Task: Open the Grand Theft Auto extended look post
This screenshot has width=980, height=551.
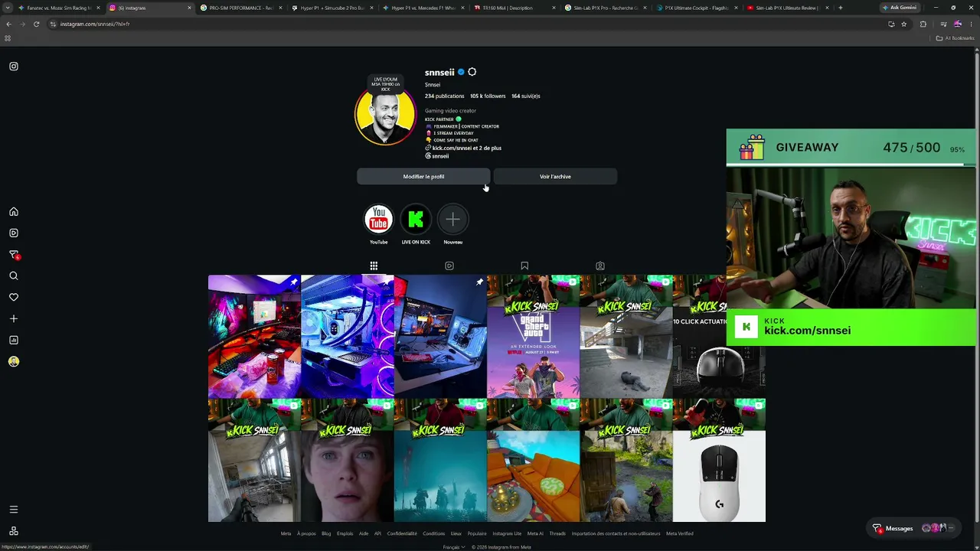Action: (533, 337)
